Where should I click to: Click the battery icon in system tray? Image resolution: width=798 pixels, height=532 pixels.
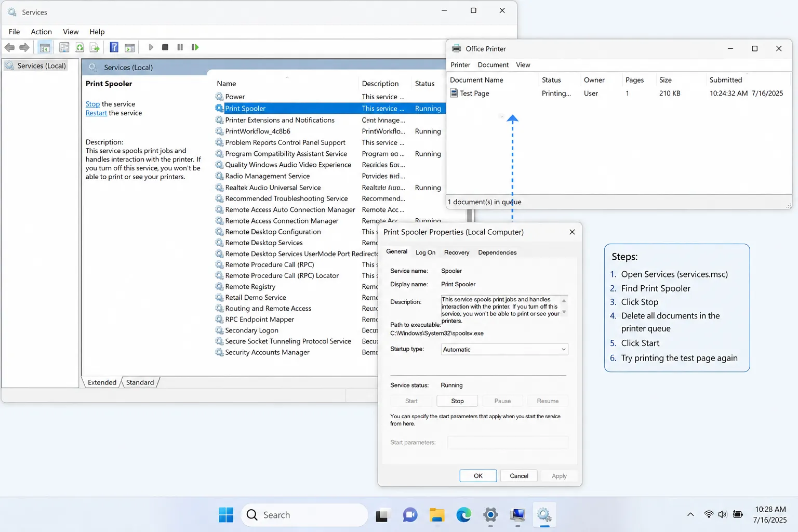click(738, 514)
